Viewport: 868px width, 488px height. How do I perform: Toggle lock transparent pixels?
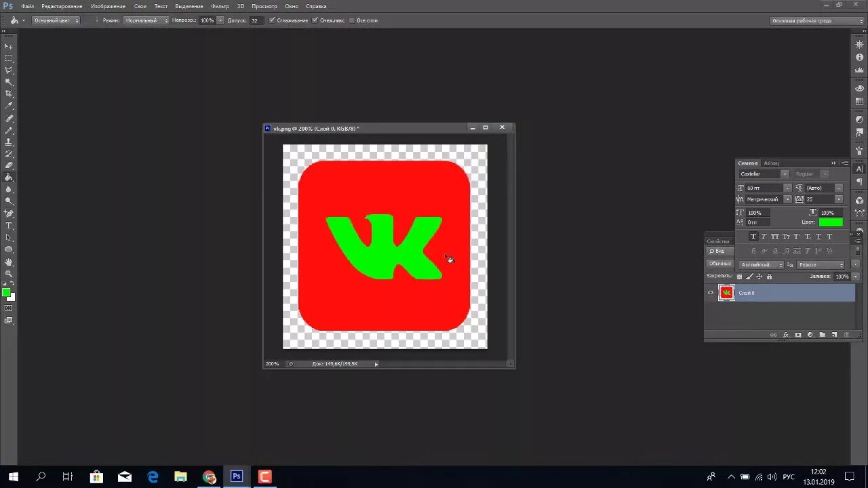pos(740,277)
